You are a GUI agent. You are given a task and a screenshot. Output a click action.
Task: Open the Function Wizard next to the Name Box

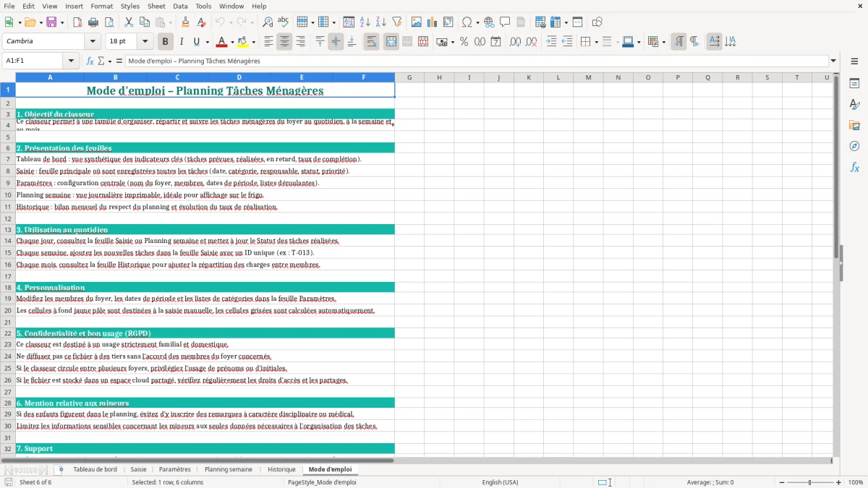point(90,61)
